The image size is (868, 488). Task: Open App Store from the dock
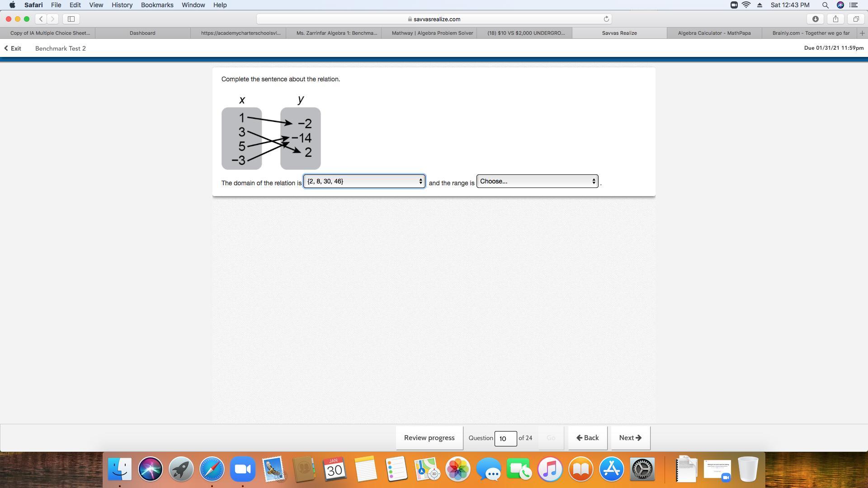(611, 469)
